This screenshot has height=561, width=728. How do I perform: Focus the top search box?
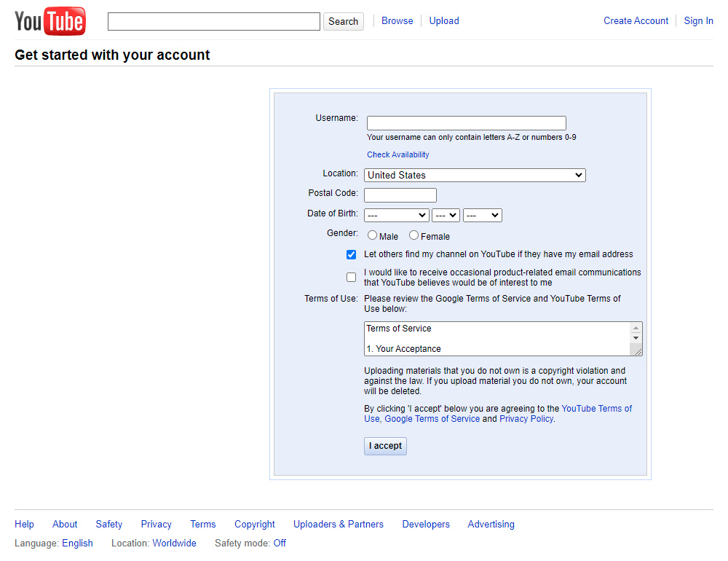click(x=213, y=21)
